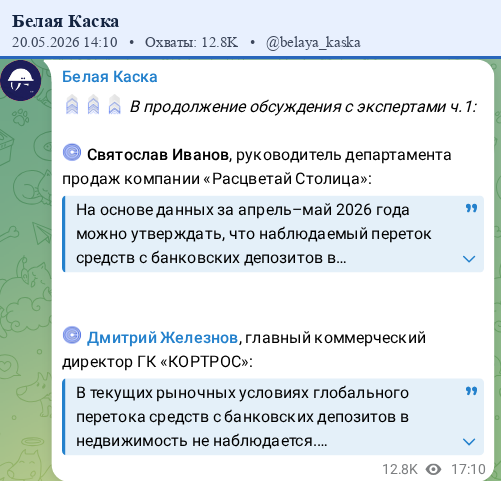Click the Охваты: 12.8K text
The width and height of the screenshot is (501, 481).
point(192,42)
